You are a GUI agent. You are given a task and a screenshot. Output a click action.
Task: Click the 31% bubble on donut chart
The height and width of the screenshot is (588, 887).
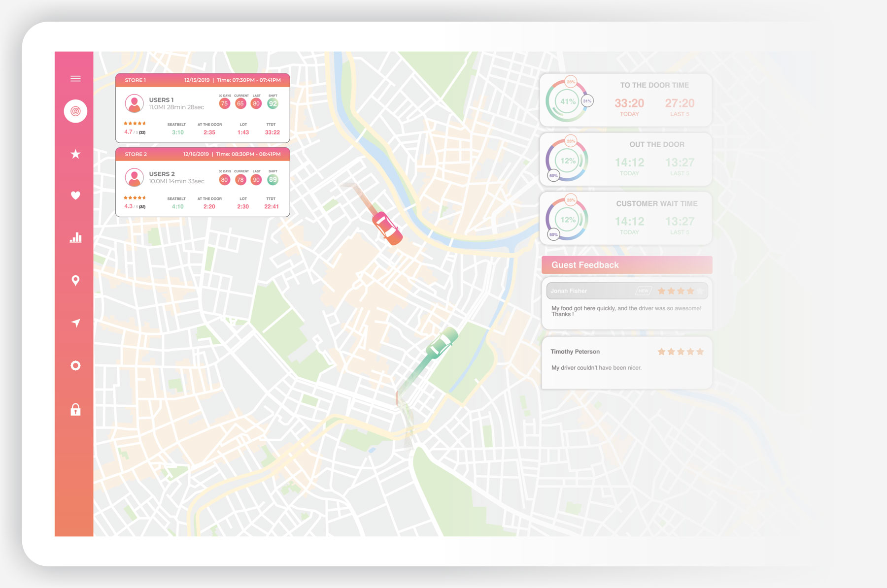tap(587, 101)
